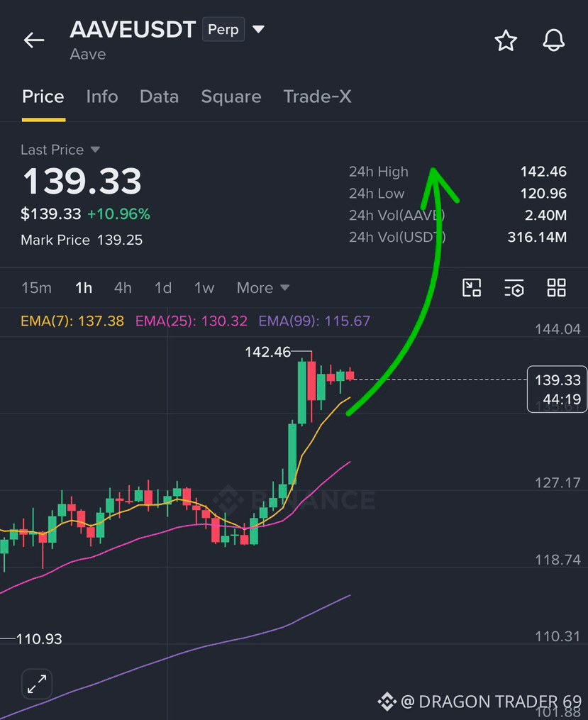The width and height of the screenshot is (588, 720).
Task: Open the Trade-X tab
Action: (317, 97)
